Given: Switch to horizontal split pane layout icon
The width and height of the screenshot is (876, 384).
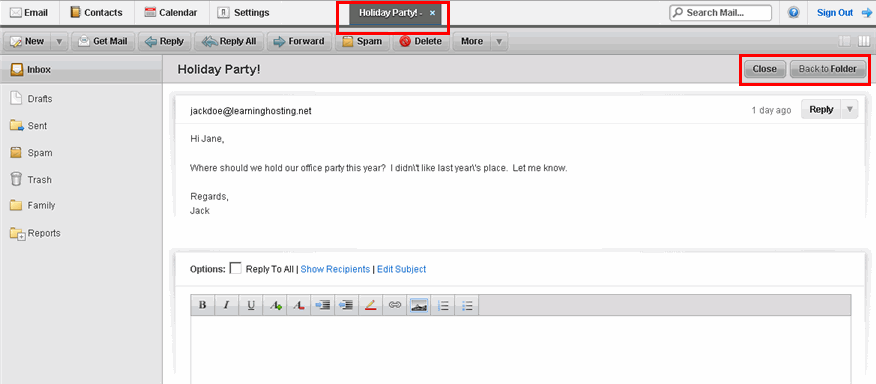Looking at the screenshot, I should pyautogui.click(x=845, y=41).
